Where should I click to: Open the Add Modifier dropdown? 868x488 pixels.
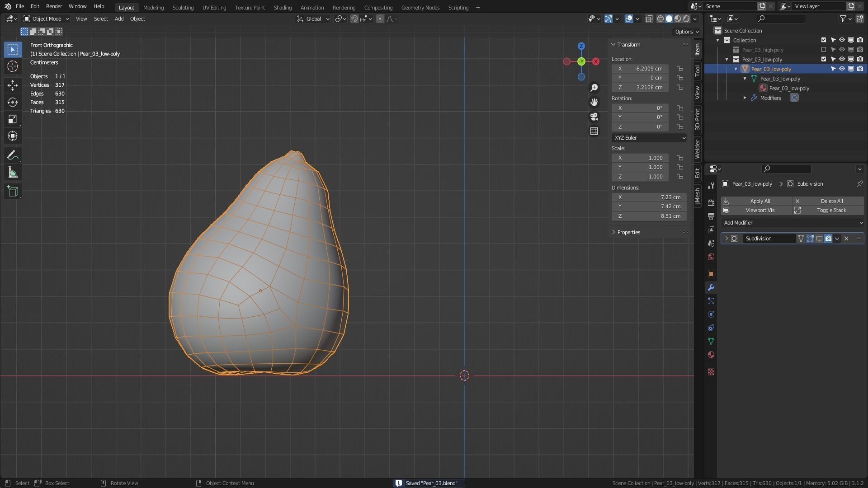click(792, 223)
